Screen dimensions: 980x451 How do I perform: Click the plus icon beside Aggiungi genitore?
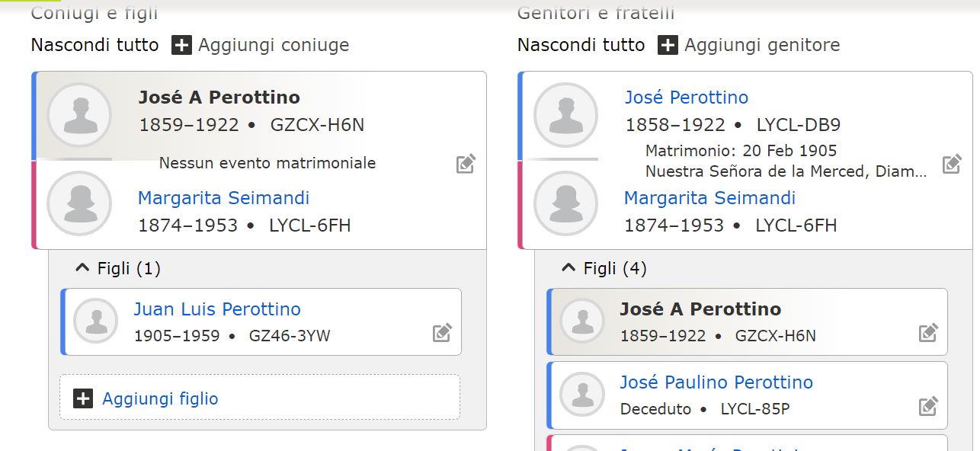tap(668, 45)
